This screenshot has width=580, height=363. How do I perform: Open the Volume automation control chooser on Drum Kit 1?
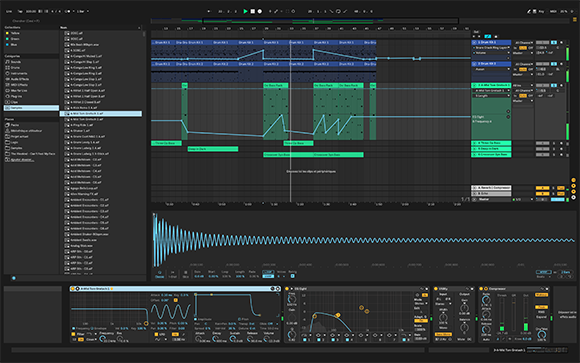tap(492, 53)
